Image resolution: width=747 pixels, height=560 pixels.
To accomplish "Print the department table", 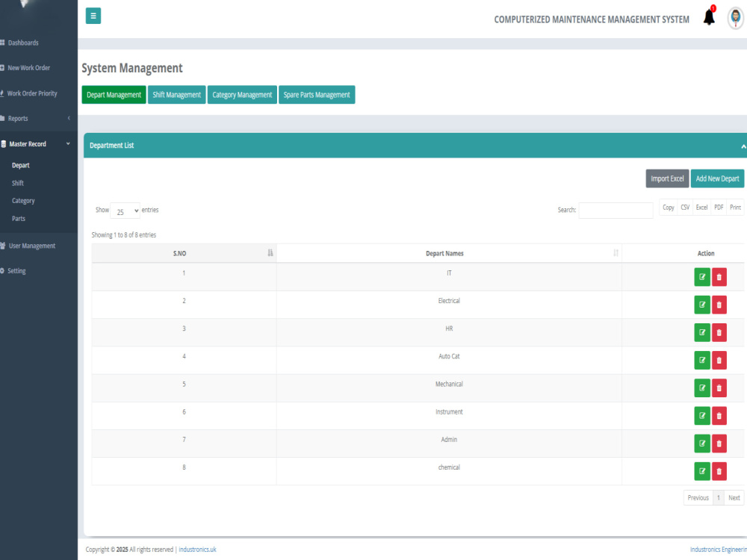I will pyautogui.click(x=735, y=208).
